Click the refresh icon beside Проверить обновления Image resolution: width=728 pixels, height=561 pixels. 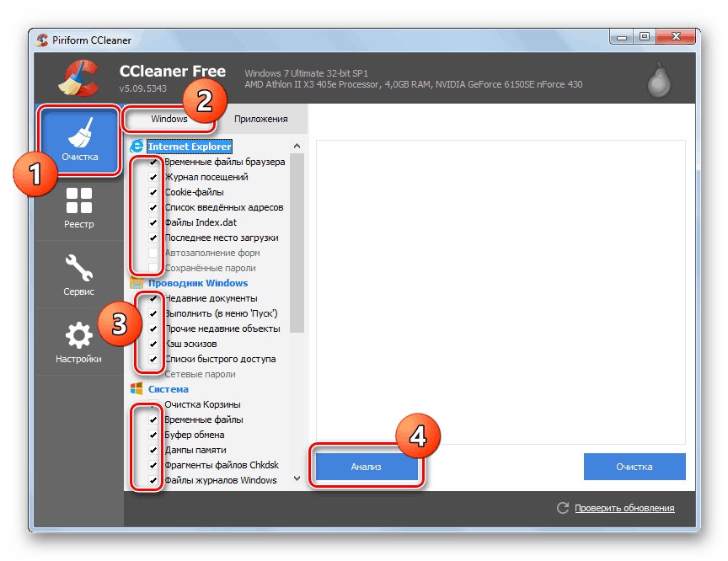pos(563,508)
